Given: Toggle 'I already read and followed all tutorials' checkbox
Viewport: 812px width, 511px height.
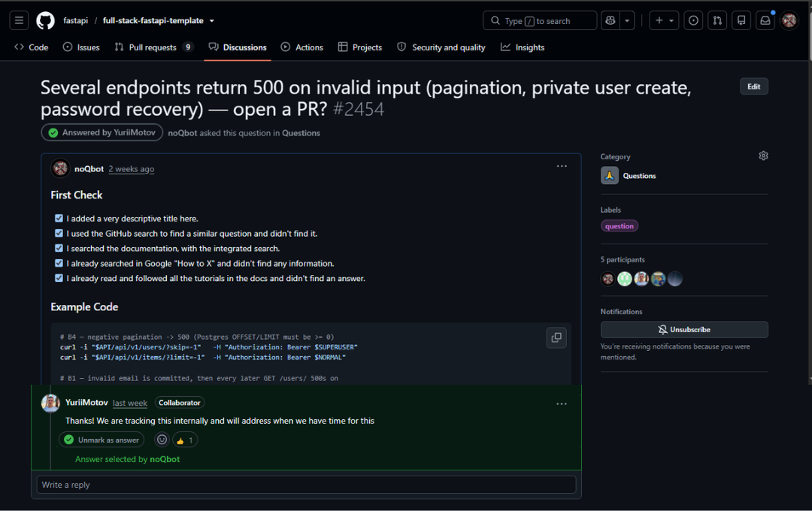Looking at the screenshot, I should tap(59, 278).
